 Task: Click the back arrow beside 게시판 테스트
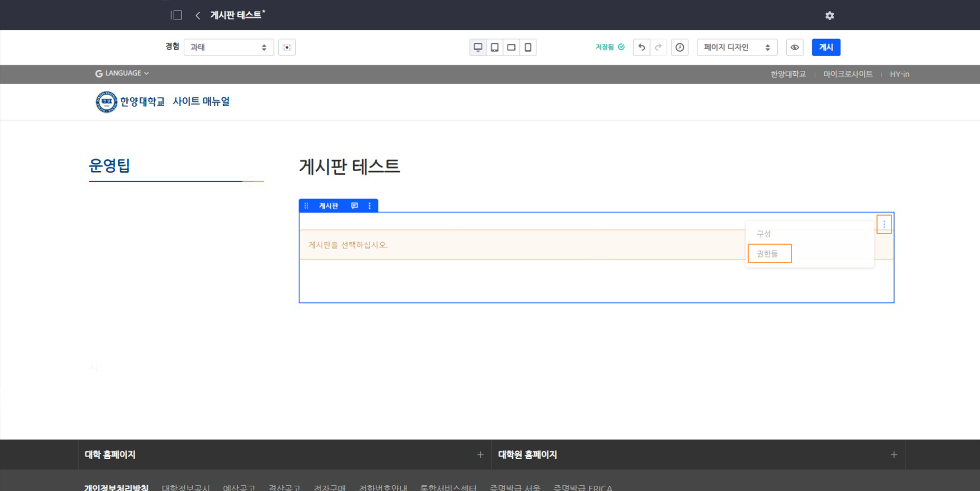pos(197,15)
